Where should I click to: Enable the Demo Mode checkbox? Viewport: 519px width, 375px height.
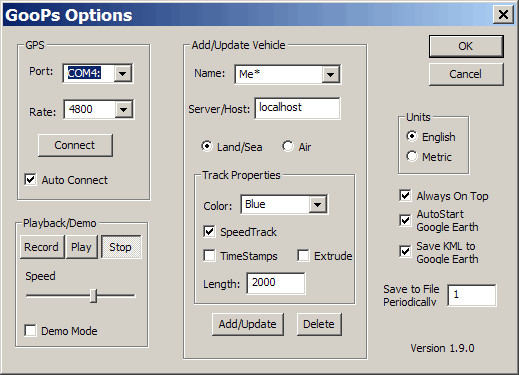point(30,331)
